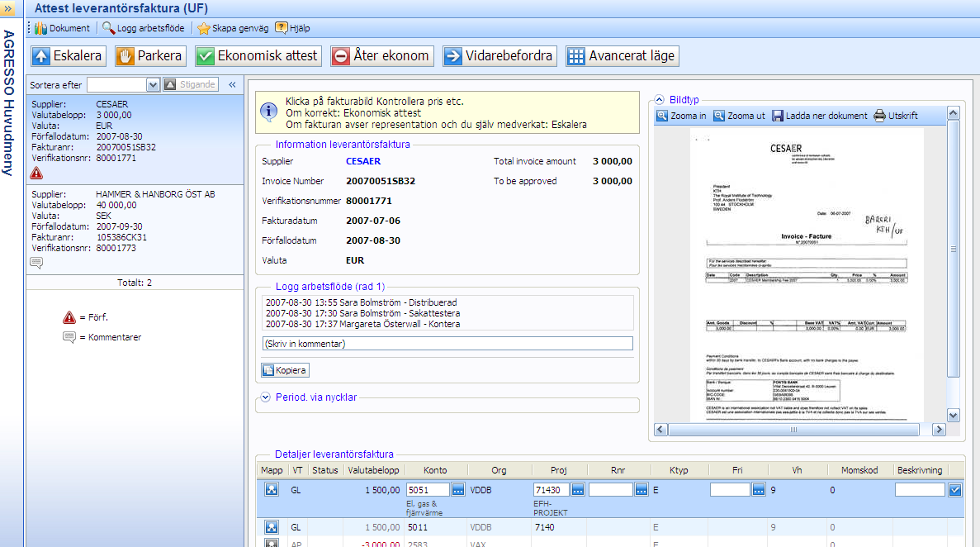Click Zooma ut on the invoice image
The width and height of the screenshot is (980, 547).
[740, 116]
